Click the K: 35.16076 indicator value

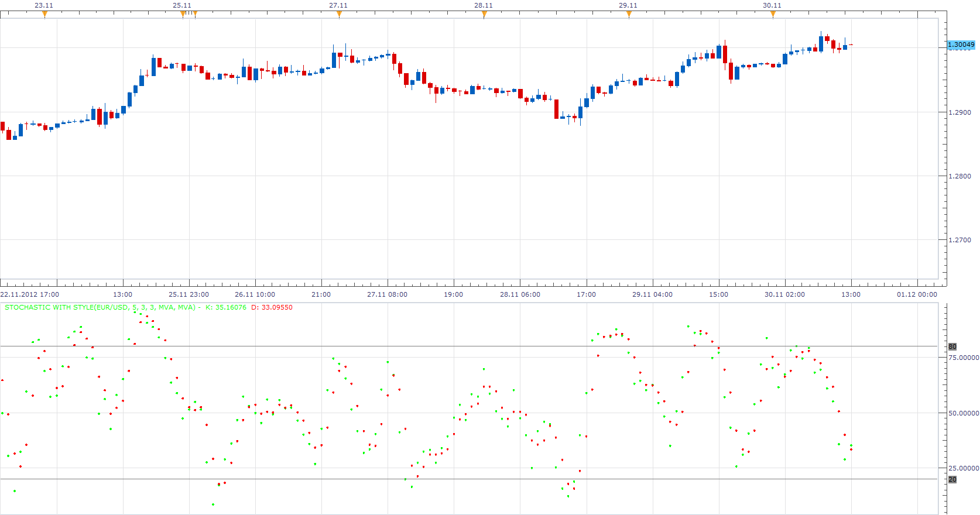point(226,307)
